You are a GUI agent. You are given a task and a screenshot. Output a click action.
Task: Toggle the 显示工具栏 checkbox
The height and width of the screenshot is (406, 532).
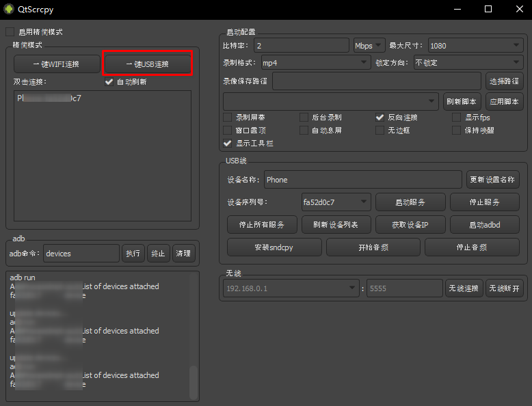pyautogui.click(x=228, y=144)
